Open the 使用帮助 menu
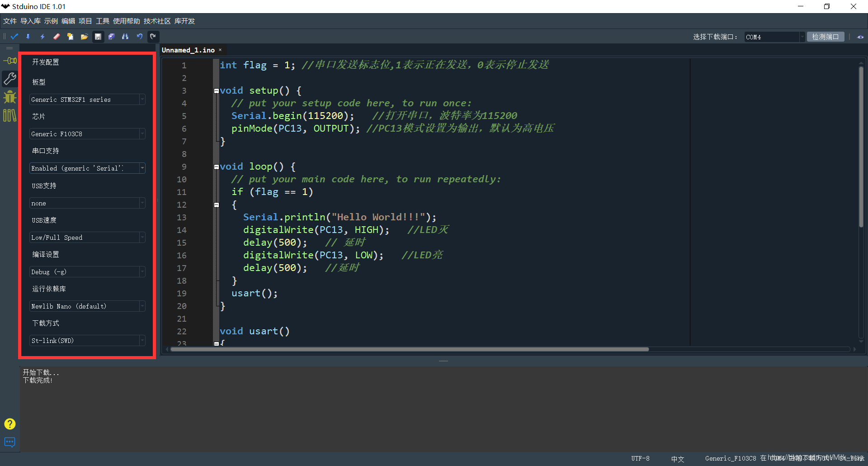 tap(127, 21)
